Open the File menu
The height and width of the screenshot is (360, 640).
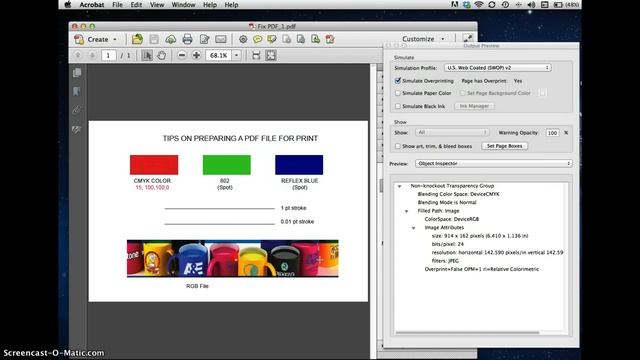117,5
